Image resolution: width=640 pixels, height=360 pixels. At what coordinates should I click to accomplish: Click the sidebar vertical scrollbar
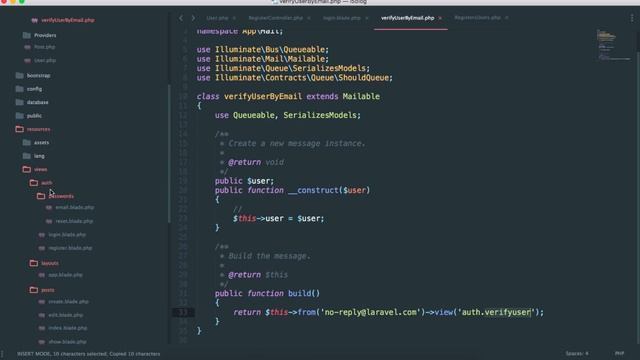169,153
